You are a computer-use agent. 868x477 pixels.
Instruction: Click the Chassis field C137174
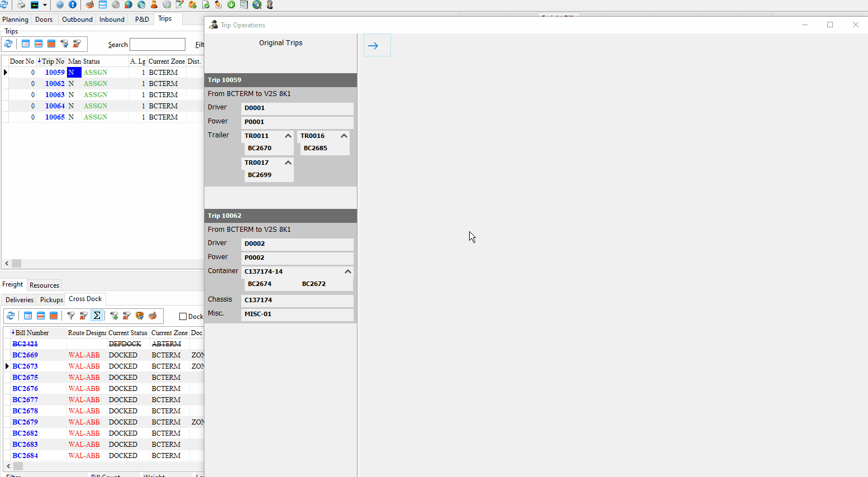[297, 300]
